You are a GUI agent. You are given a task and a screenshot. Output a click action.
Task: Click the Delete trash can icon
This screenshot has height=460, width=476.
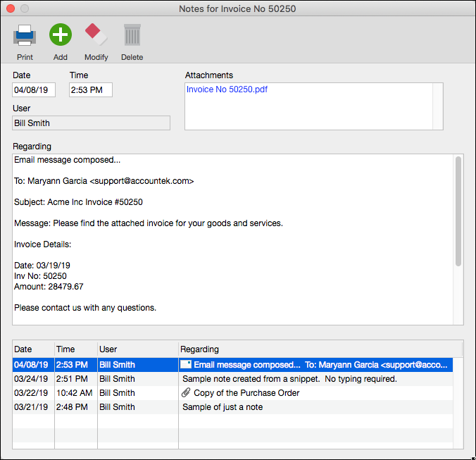132,35
